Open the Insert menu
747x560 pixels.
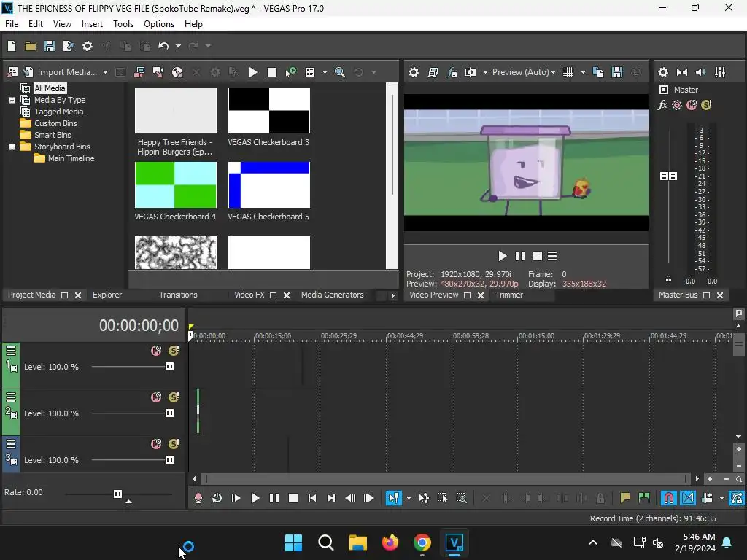92,24
